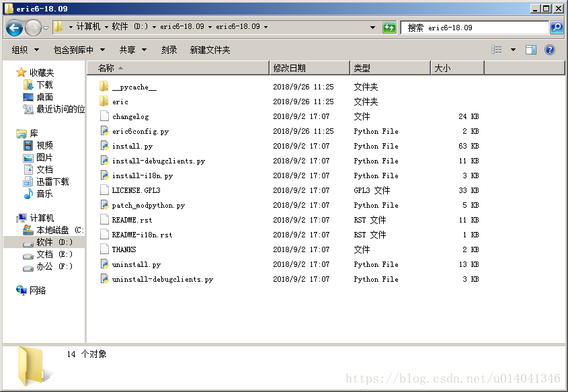
Task: Expand the 共享 dropdown arrow
Action: (x=144, y=50)
